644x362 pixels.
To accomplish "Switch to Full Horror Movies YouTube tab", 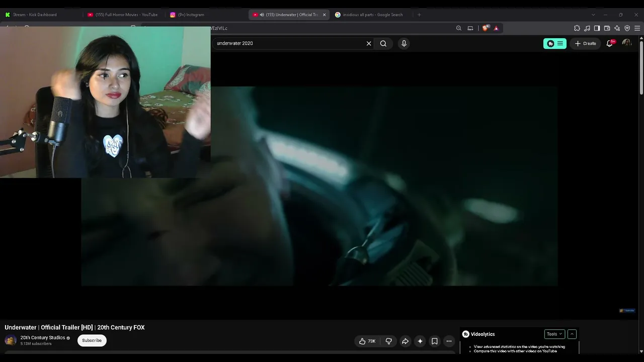I will coord(124,15).
